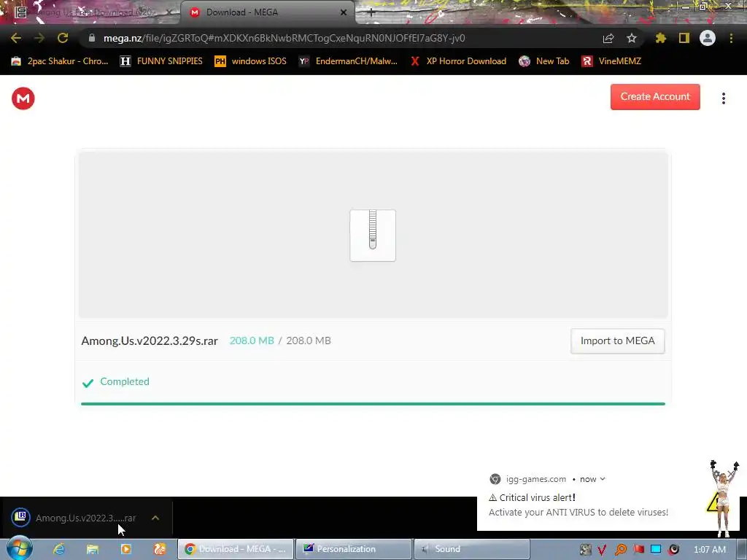Click the green Completed progress bar
Image resolution: width=747 pixels, height=560 pixels.
click(373, 404)
